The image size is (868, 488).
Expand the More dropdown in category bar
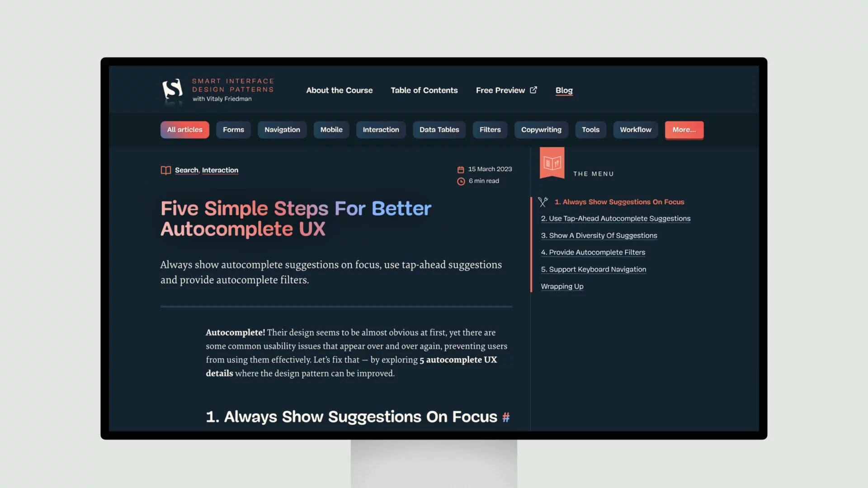click(x=684, y=129)
